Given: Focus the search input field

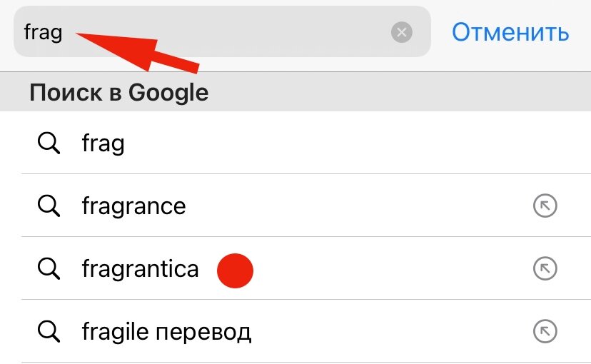Looking at the screenshot, I should [228, 32].
